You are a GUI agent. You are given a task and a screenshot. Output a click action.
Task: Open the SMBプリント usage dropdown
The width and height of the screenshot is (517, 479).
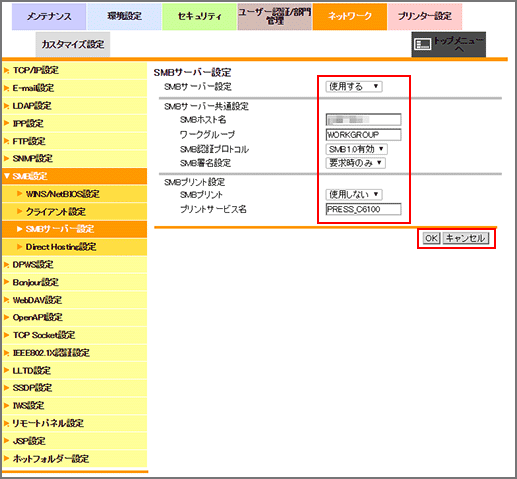click(x=354, y=194)
